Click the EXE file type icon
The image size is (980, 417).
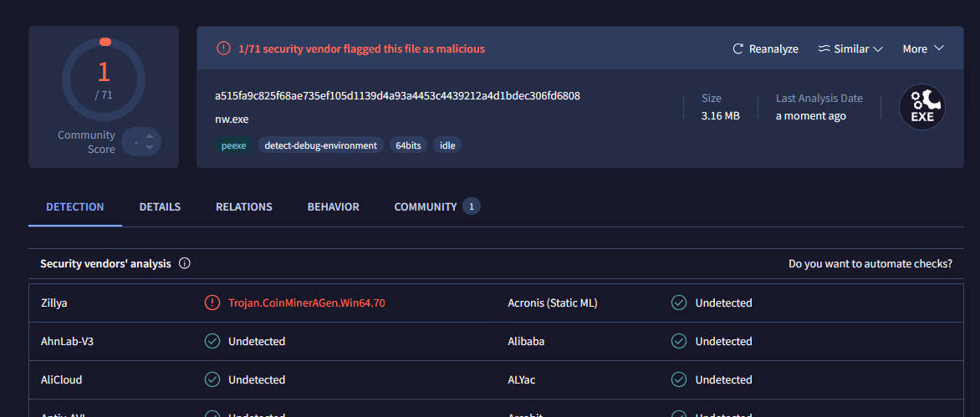(x=921, y=108)
